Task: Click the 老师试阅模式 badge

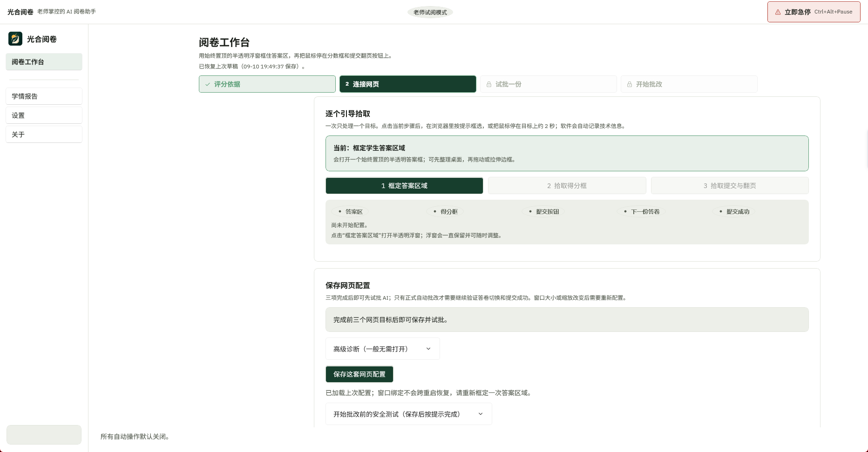Action: coord(430,12)
